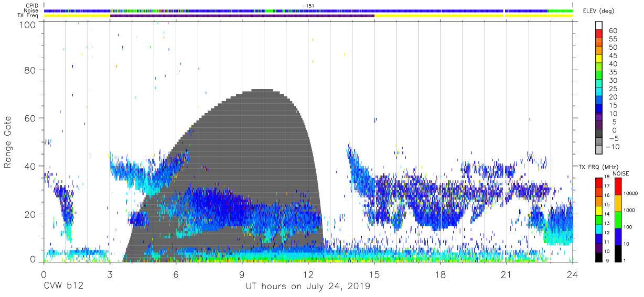Select the ELEV (deg) colorbar title
Image resolution: width=644 pixels, height=297 pixels.
click(598, 10)
